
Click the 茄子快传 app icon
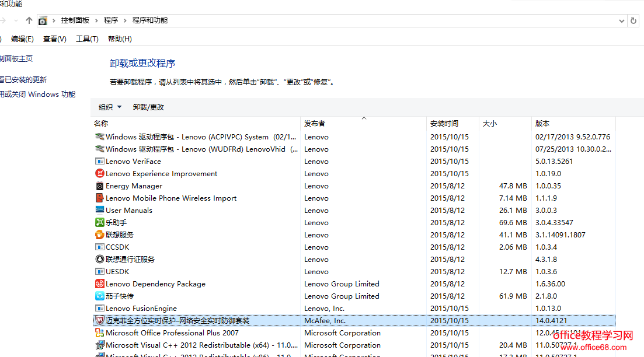click(x=100, y=296)
